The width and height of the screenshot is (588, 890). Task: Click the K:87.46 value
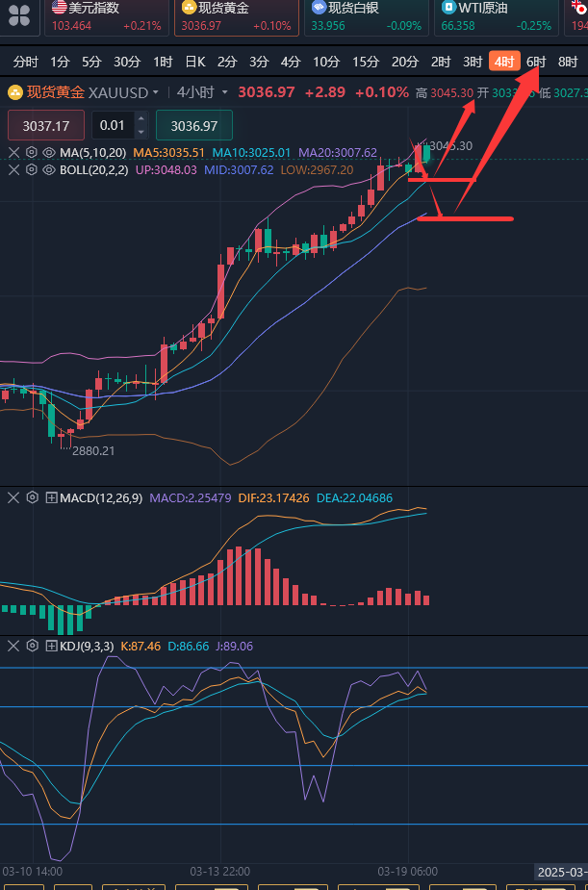click(x=141, y=646)
